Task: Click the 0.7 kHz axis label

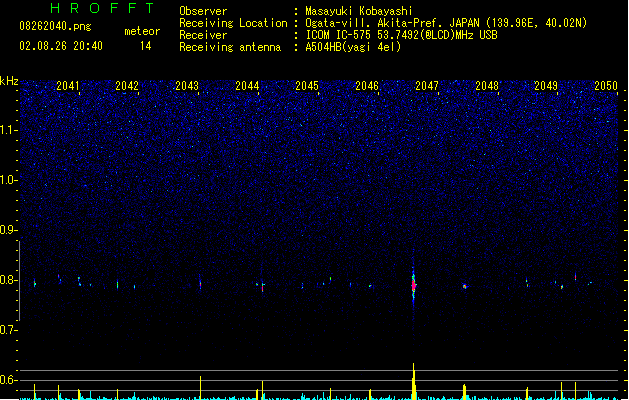Action: click(x=8, y=330)
